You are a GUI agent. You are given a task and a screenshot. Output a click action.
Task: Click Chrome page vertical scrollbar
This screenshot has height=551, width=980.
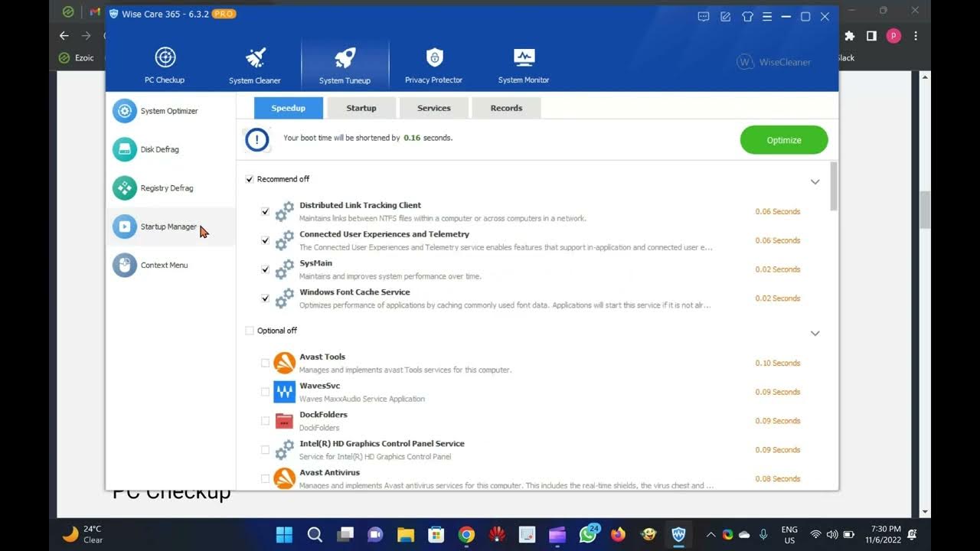coord(925,210)
